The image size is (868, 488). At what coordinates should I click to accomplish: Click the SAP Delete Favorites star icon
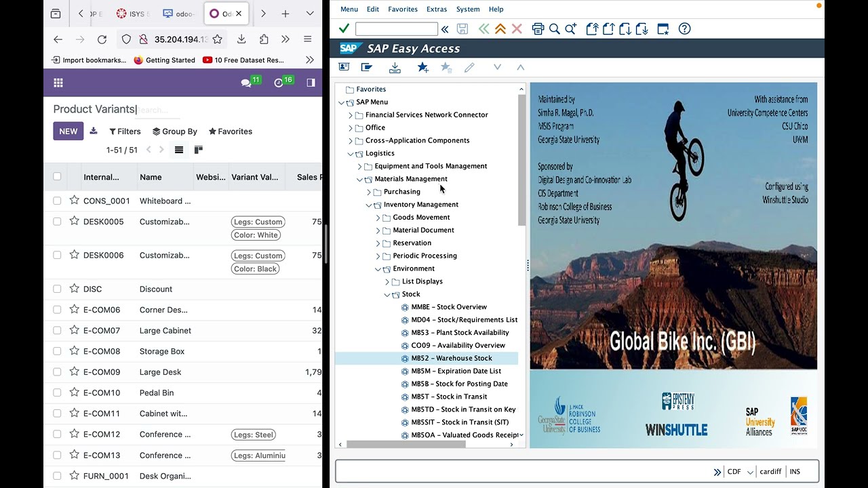pyautogui.click(x=446, y=67)
